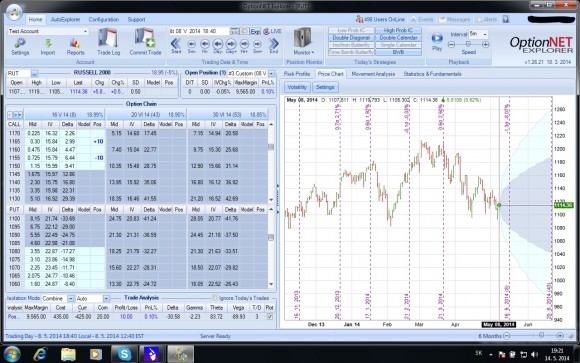Open account Settings in the ribbon

(x=20, y=47)
